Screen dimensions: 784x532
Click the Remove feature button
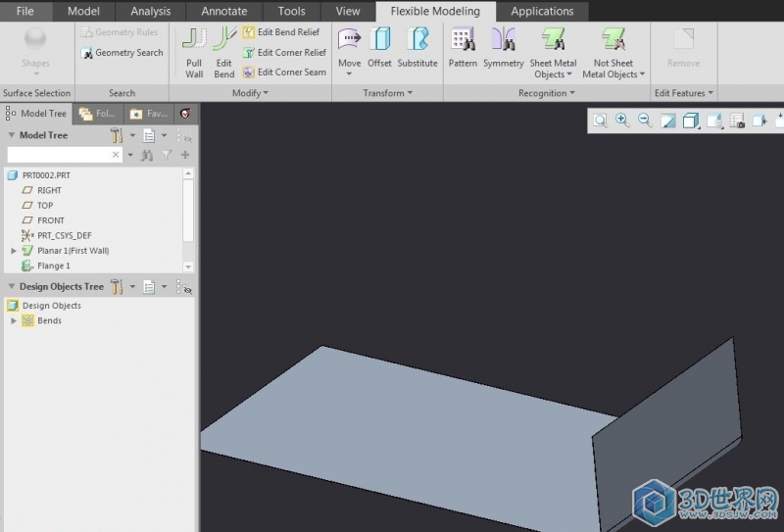[x=683, y=48]
